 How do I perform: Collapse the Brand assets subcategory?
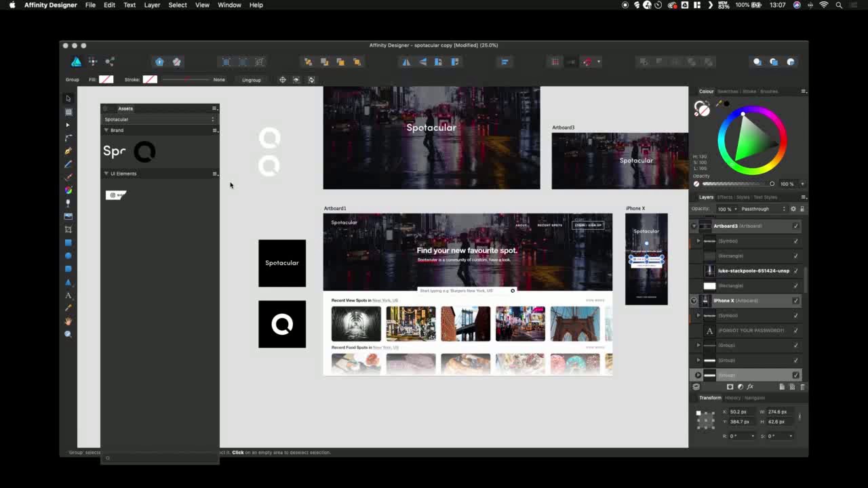tap(106, 130)
